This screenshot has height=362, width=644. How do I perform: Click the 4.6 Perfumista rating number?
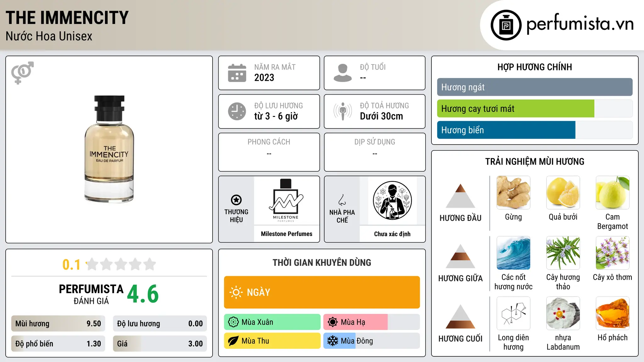click(x=143, y=294)
